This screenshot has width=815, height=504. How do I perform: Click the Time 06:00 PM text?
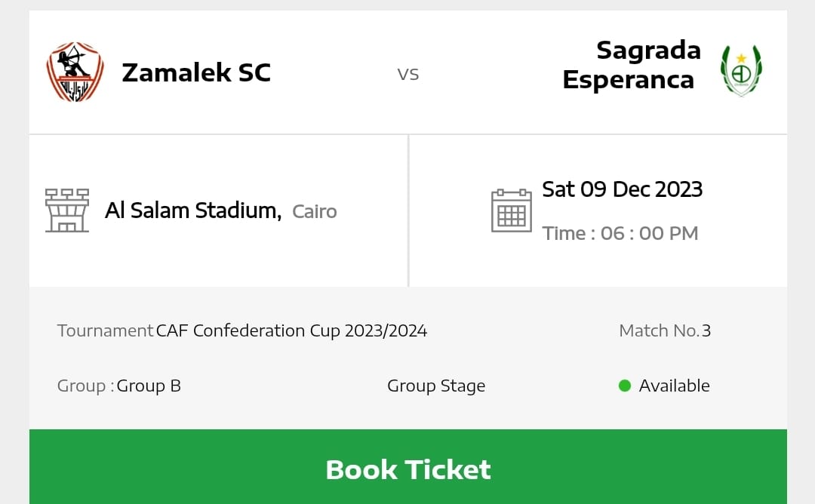[x=620, y=233]
